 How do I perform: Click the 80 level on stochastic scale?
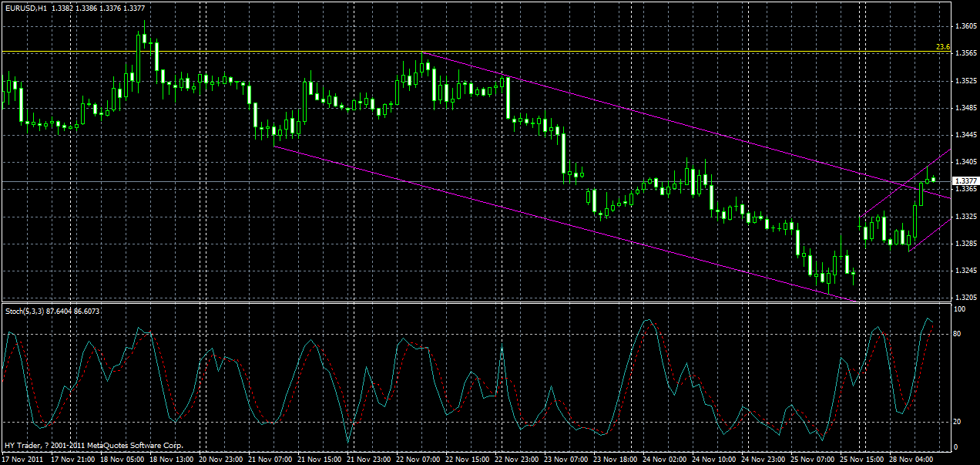point(958,334)
